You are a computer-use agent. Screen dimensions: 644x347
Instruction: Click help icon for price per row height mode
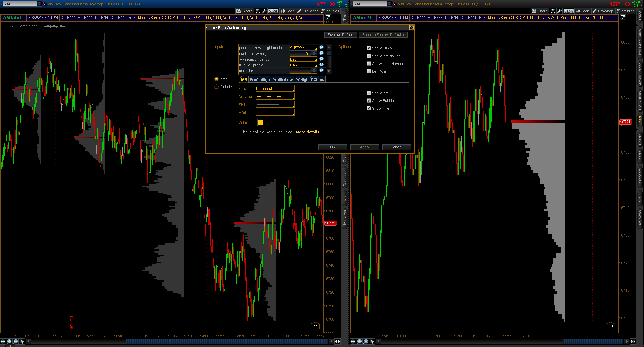pos(321,47)
